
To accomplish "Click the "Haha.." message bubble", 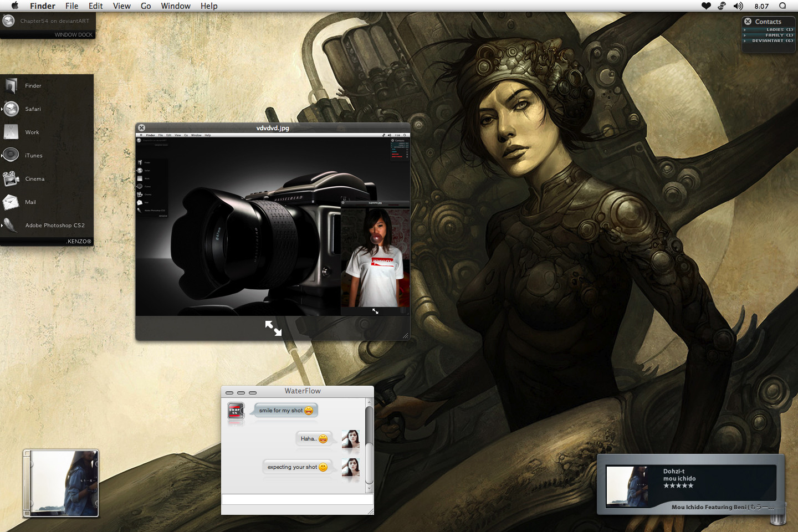I will pyautogui.click(x=314, y=439).
